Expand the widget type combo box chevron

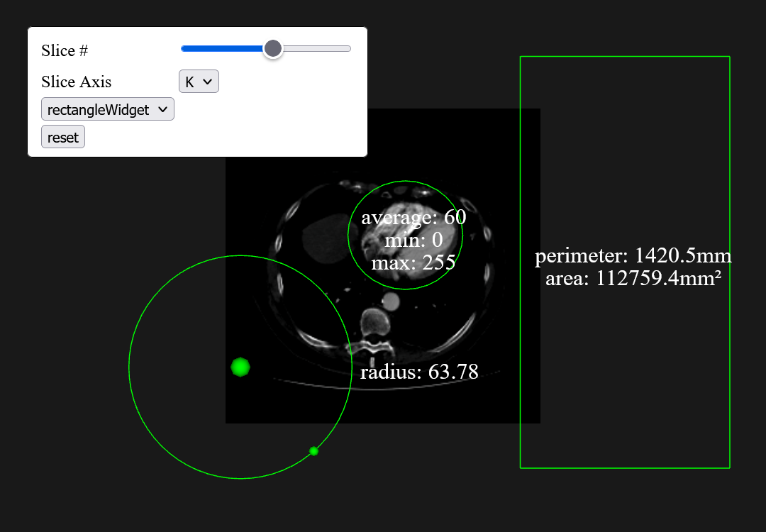pyautogui.click(x=164, y=109)
